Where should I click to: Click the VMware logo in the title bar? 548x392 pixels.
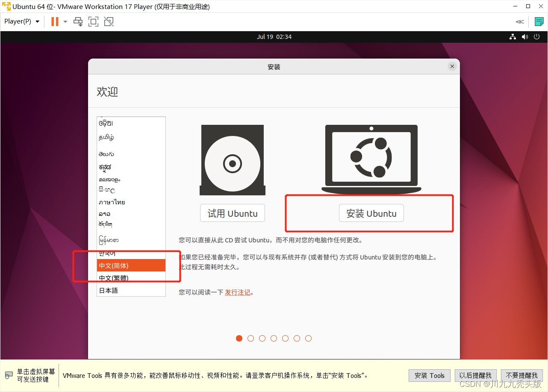point(6,6)
